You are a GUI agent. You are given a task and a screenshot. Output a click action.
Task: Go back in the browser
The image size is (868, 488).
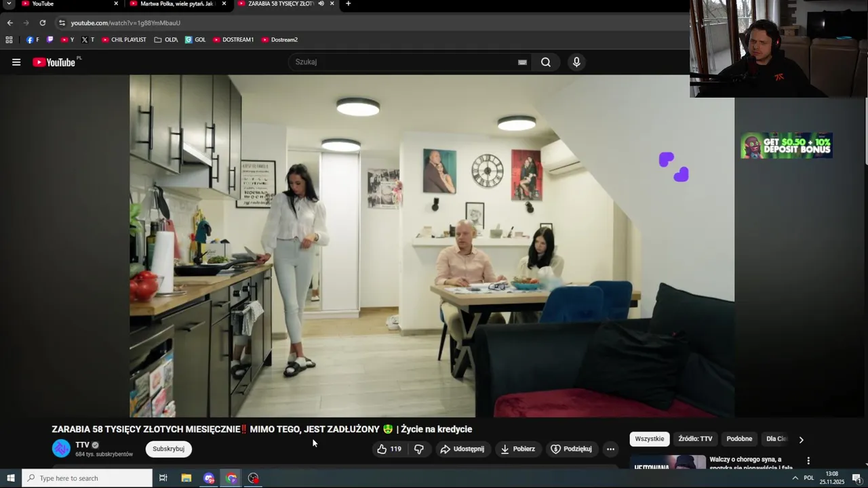(9, 23)
